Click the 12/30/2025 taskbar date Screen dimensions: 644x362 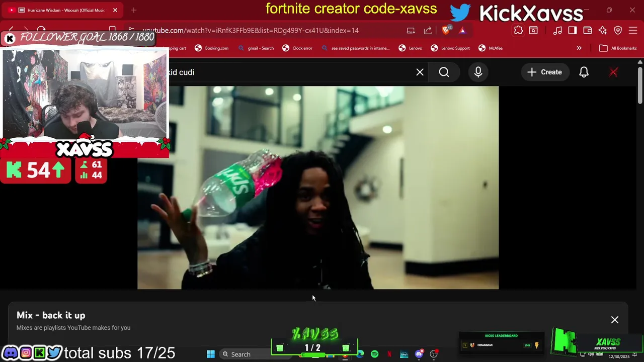pyautogui.click(x=619, y=356)
